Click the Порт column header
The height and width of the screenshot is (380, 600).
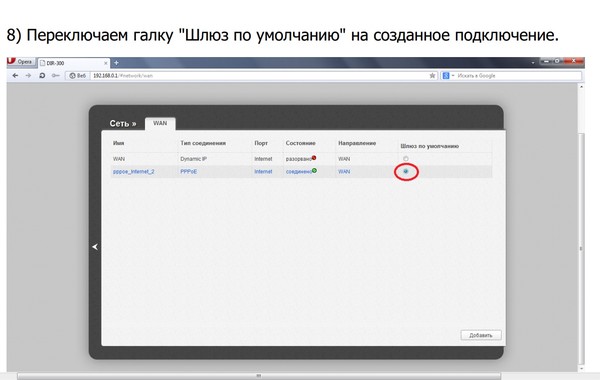[x=261, y=143]
